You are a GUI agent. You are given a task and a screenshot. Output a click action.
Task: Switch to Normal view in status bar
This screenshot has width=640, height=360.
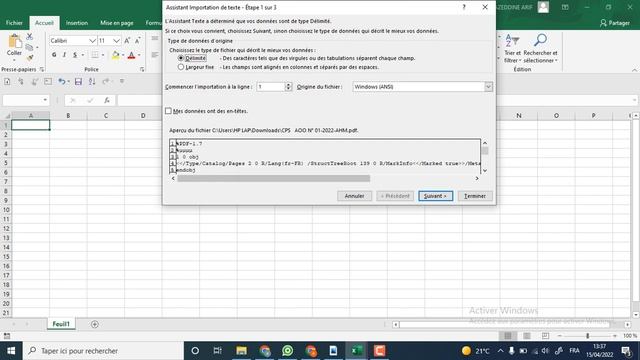click(x=508, y=336)
